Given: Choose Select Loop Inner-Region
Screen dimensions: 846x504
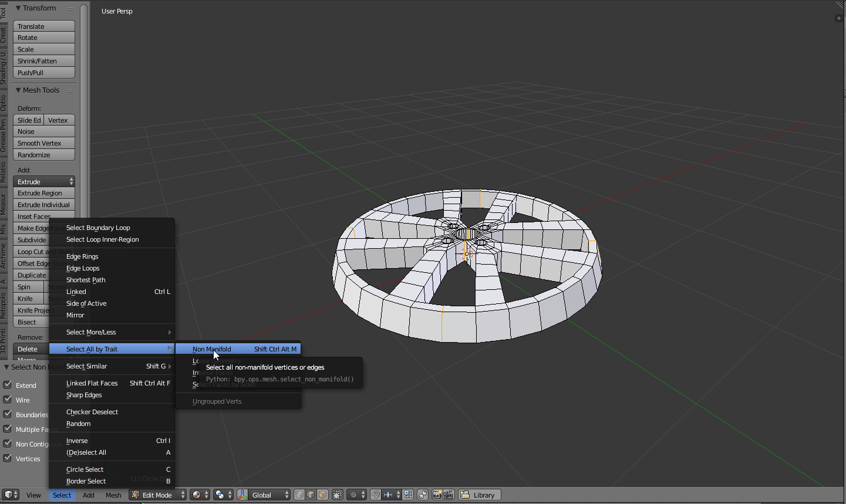Looking at the screenshot, I should pyautogui.click(x=112, y=239).
